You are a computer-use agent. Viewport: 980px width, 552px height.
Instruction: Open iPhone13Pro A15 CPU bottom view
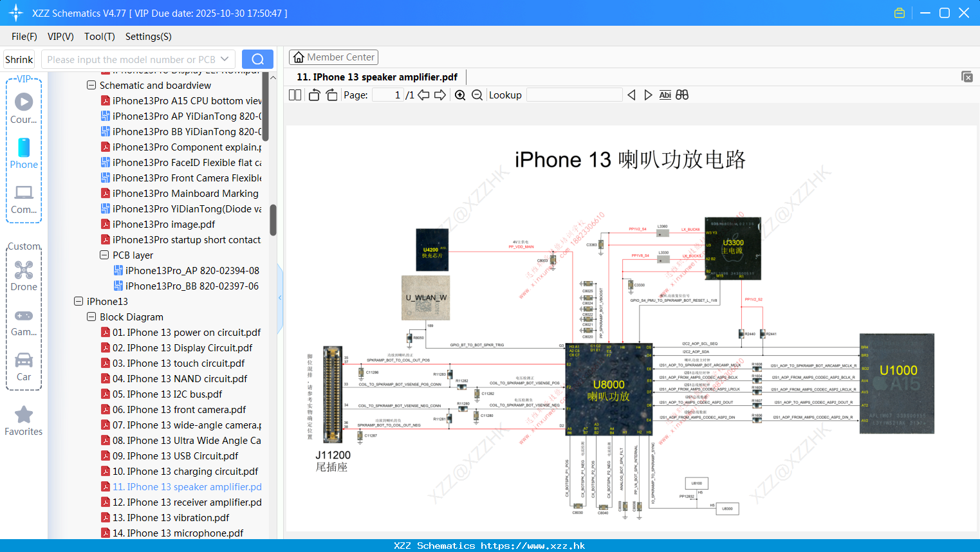181,100
